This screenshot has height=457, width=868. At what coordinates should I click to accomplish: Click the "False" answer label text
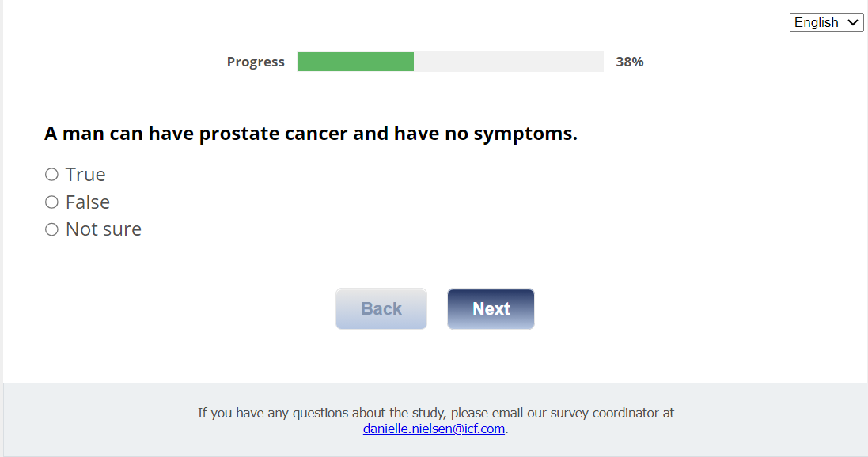click(88, 202)
